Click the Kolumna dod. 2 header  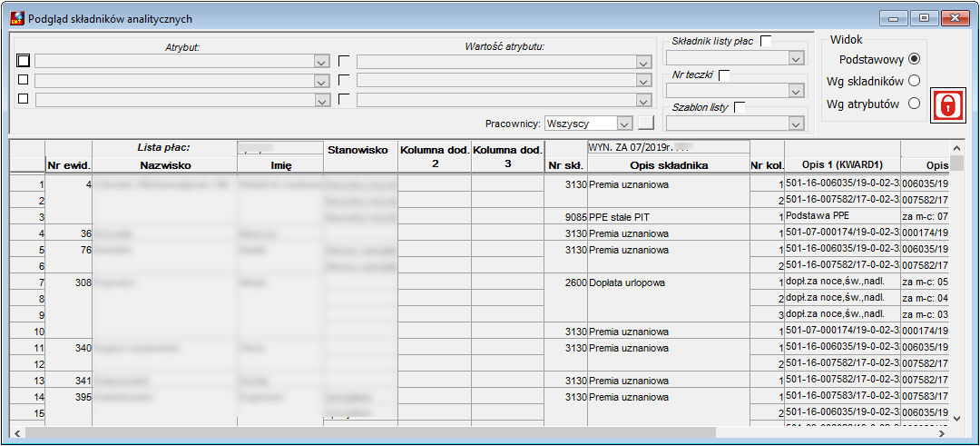[x=435, y=156]
